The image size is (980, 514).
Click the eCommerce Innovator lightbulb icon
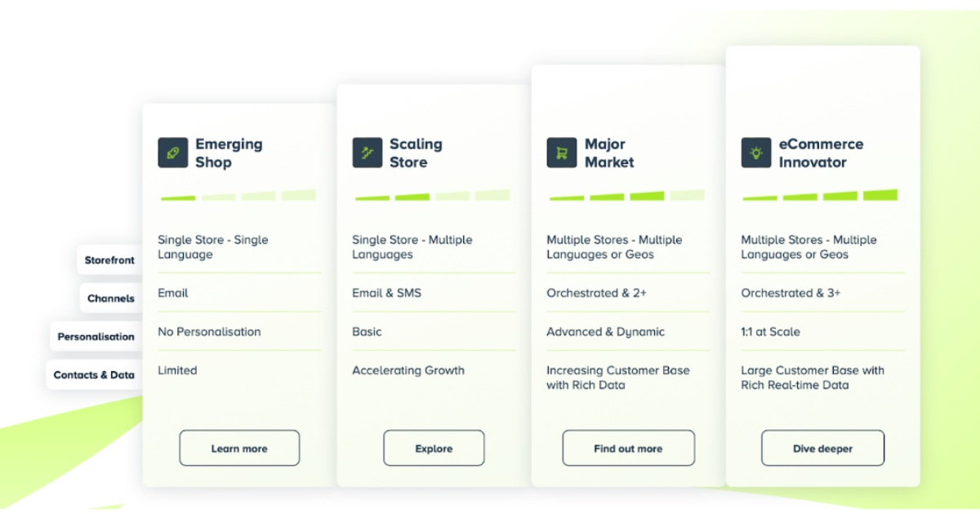pos(756,153)
